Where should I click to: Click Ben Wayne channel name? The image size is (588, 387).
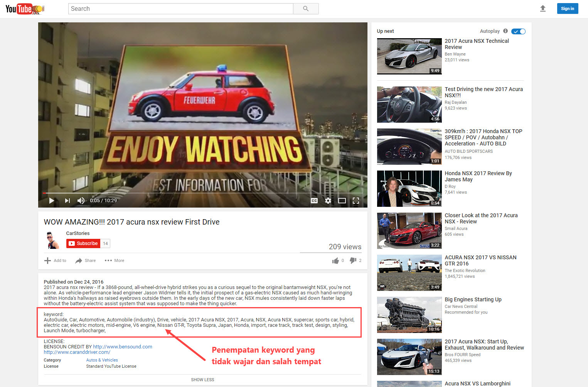(x=455, y=54)
